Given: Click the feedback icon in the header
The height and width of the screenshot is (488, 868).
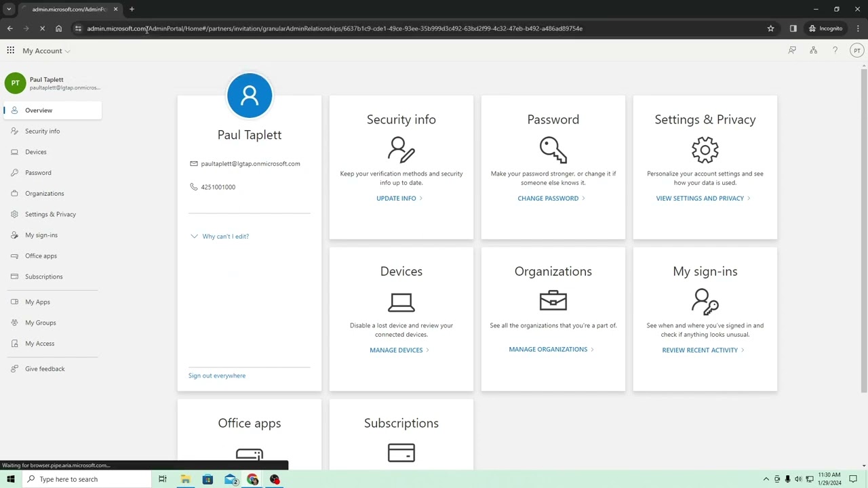Looking at the screenshot, I should pos(792,50).
